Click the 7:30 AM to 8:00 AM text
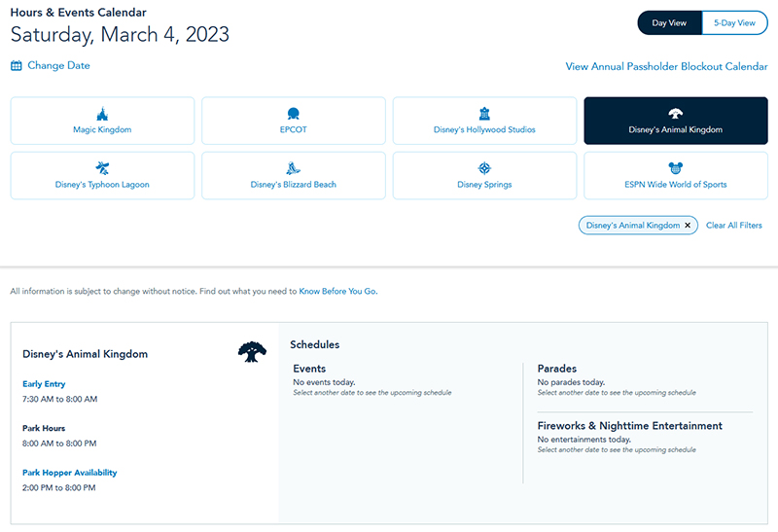Image resolution: width=778 pixels, height=532 pixels. click(x=59, y=399)
